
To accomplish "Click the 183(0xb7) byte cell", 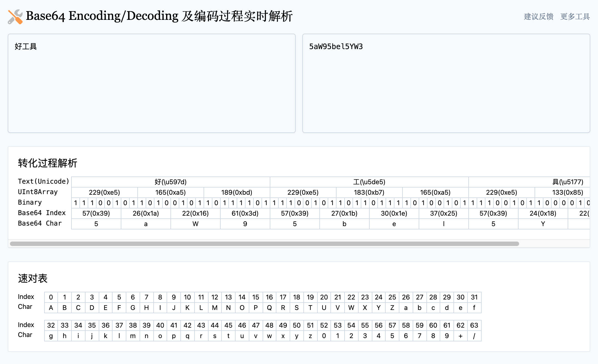I will point(369,192).
